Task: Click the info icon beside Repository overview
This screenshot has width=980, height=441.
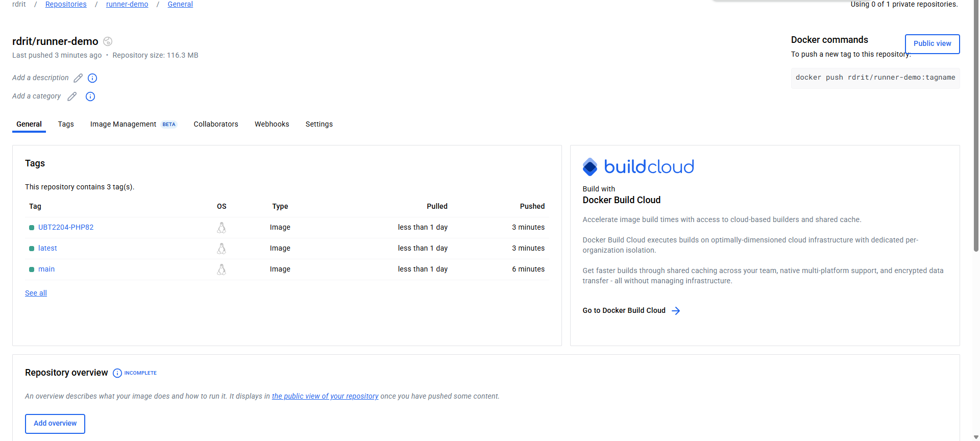Action: 117,373
